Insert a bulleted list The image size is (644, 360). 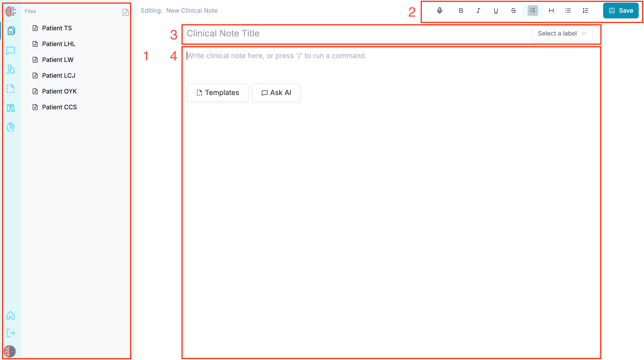[568, 11]
